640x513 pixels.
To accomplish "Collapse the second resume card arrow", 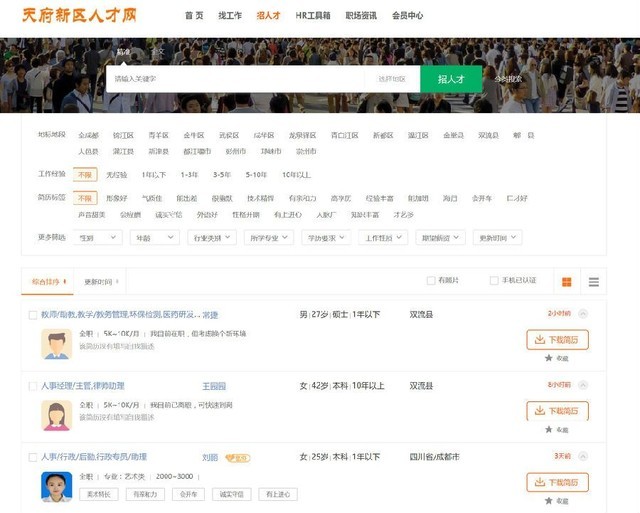I will [x=583, y=385].
